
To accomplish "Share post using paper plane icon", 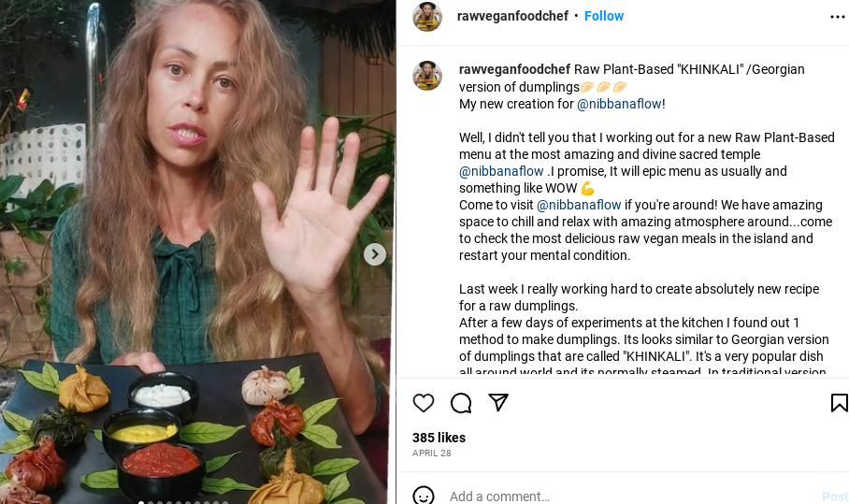I will tap(498, 403).
